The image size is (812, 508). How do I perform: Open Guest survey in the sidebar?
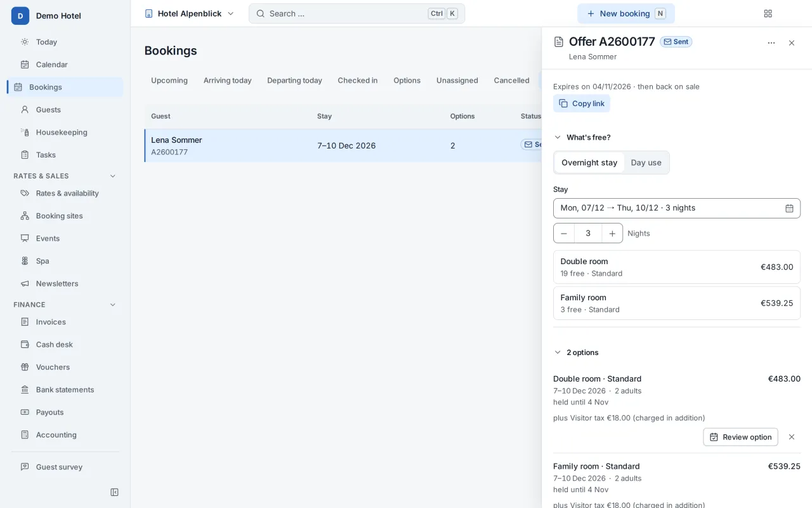click(65, 467)
